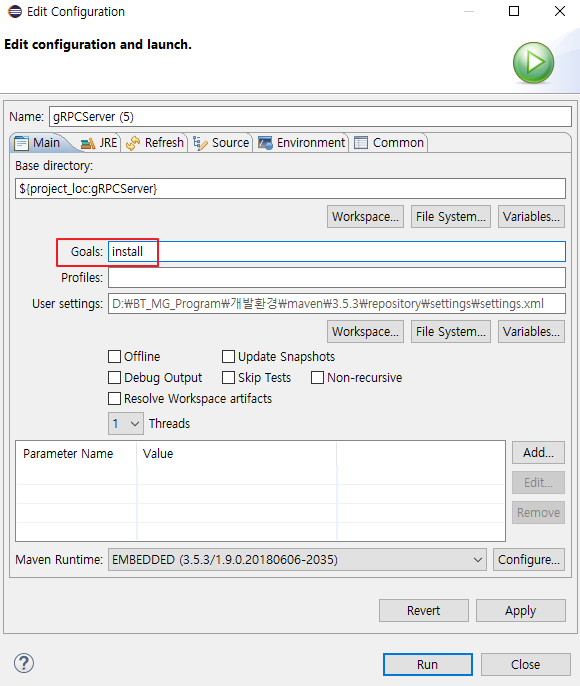Click Workspace button under User settings
Screen dimensions: 580x686
365,332
